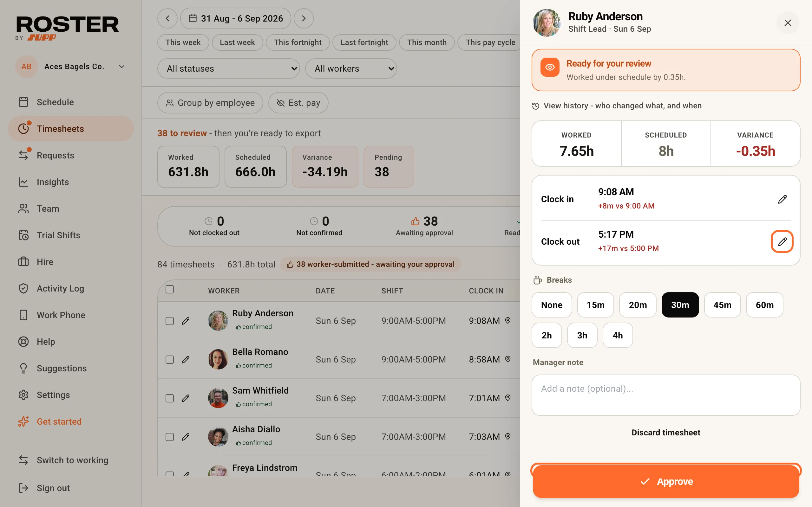
Task: Open Trial Shifts in sidebar
Action: 58,235
